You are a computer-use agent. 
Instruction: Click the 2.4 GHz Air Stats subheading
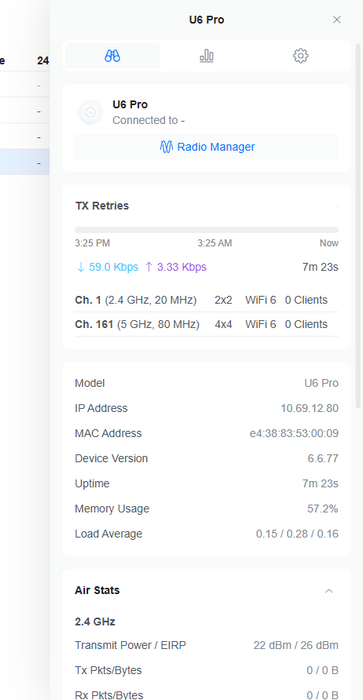point(95,621)
